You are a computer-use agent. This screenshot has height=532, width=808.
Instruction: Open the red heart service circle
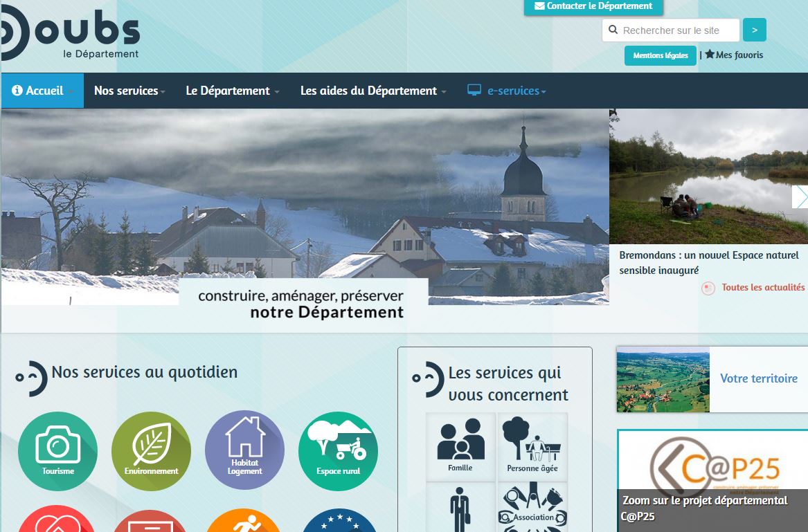tap(57, 519)
